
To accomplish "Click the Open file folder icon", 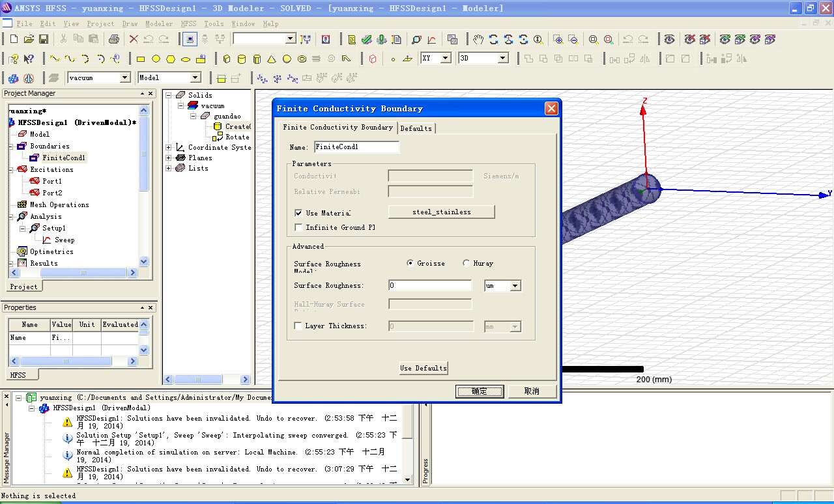I will 29,39.
